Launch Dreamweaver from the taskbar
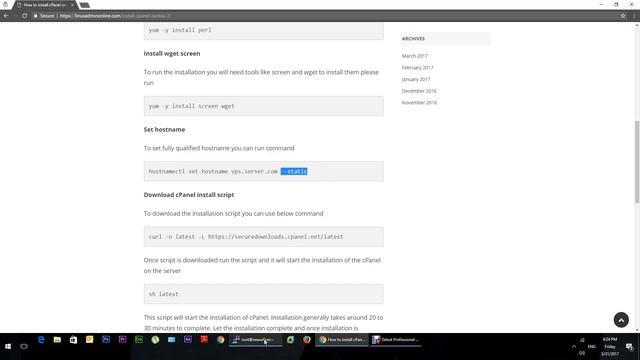Screen dimensions: 640x360 (x=139, y=340)
